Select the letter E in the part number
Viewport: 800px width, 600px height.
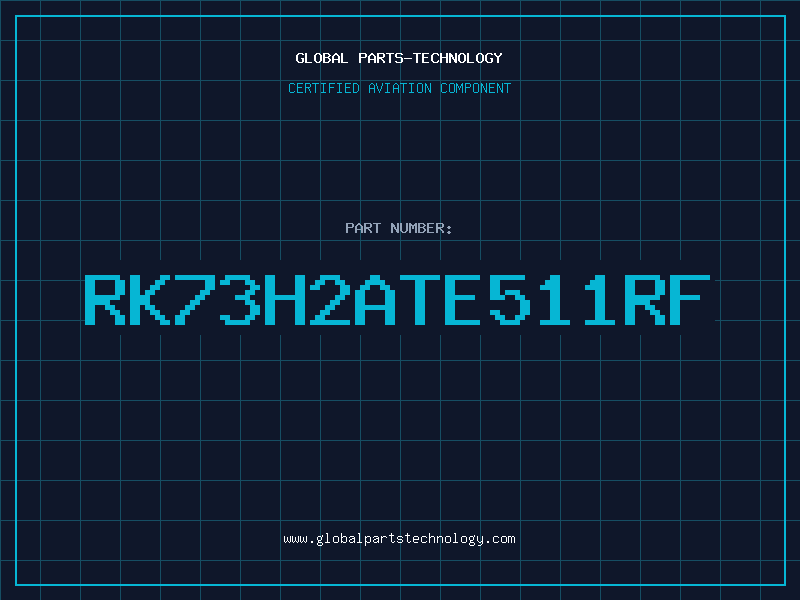(x=465, y=300)
